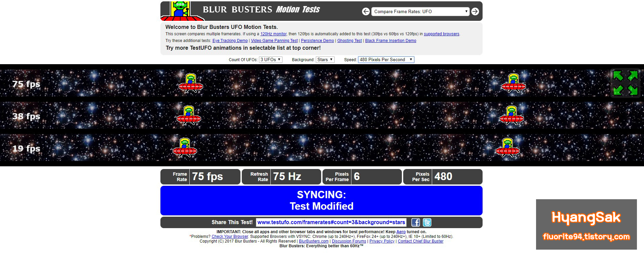Click left UFO in 38 fps row
The image size is (644, 254).
pyautogui.click(x=189, y=115)
